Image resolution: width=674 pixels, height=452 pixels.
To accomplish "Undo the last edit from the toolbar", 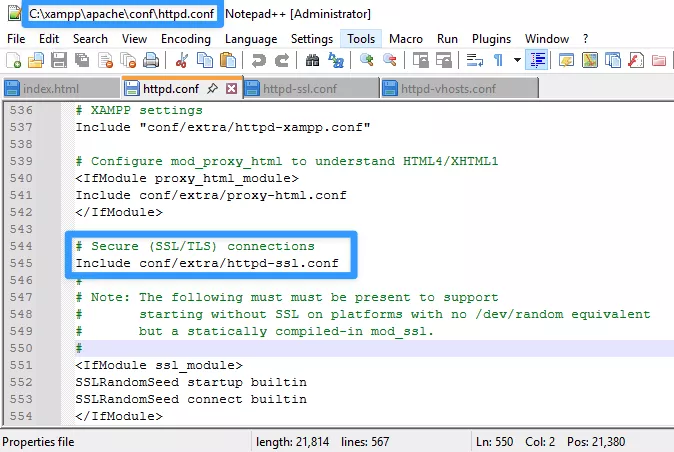I will pos(258,60).
